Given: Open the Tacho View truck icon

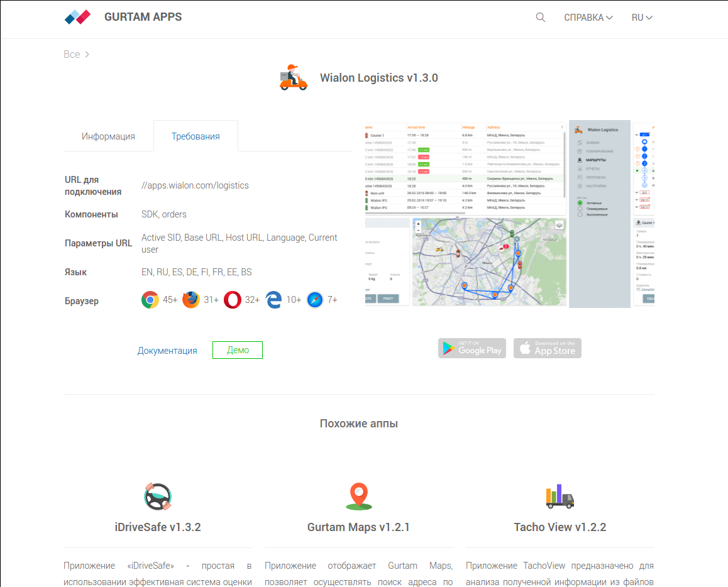Looking at the screenshot, I should [x=560, y=496].
